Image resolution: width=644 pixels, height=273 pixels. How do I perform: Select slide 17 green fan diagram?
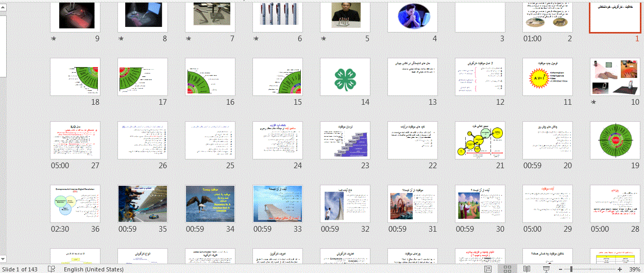pos(143,77)
